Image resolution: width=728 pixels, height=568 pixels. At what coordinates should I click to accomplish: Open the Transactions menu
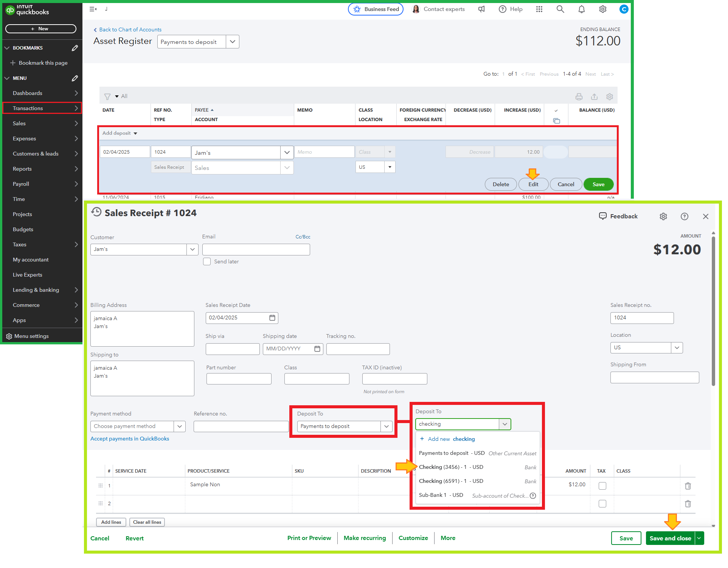click(42, 108)
